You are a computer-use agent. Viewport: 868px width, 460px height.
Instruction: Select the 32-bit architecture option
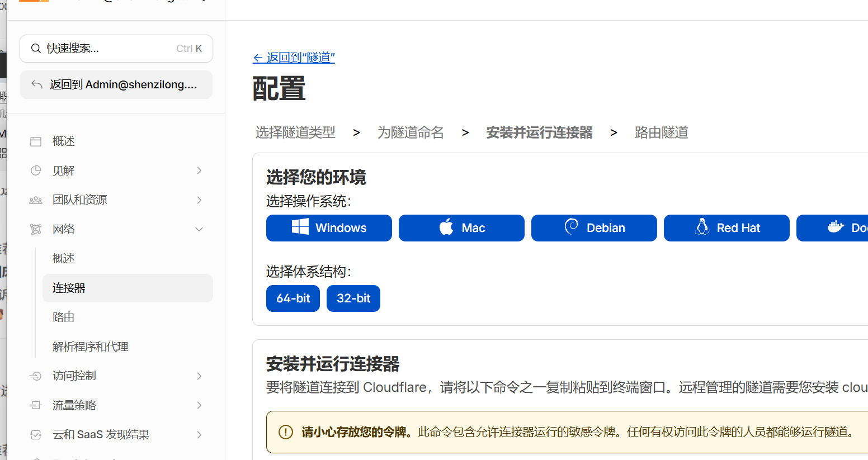click(x=353, y=298)
